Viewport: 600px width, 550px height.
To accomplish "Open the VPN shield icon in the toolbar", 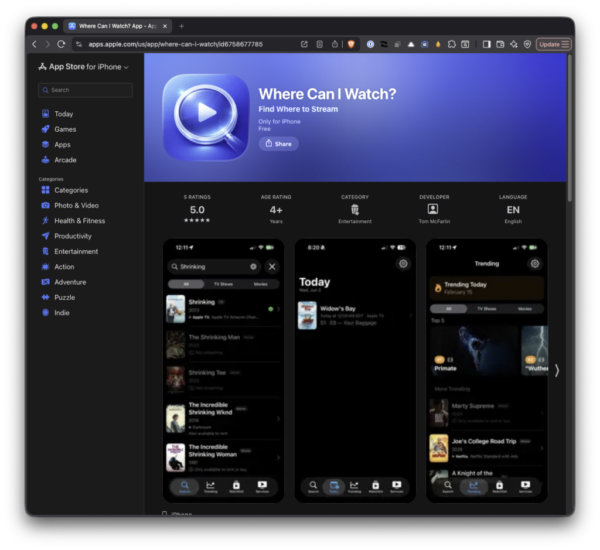I will (527, 44).
